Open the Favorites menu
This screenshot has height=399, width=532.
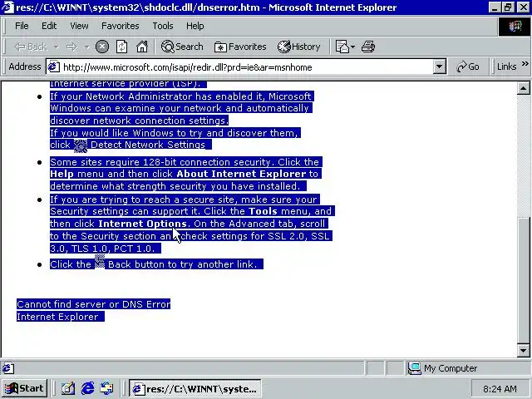coord(120,26)
